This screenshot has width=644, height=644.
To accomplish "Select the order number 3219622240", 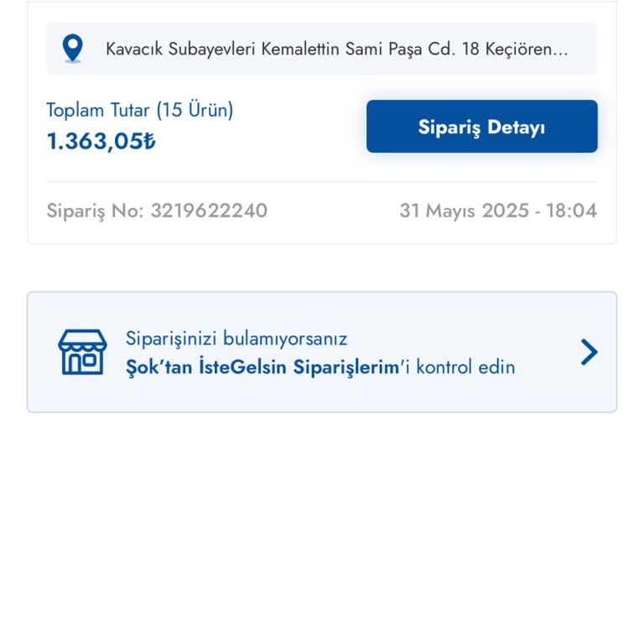I will click(x=209, y=210).
